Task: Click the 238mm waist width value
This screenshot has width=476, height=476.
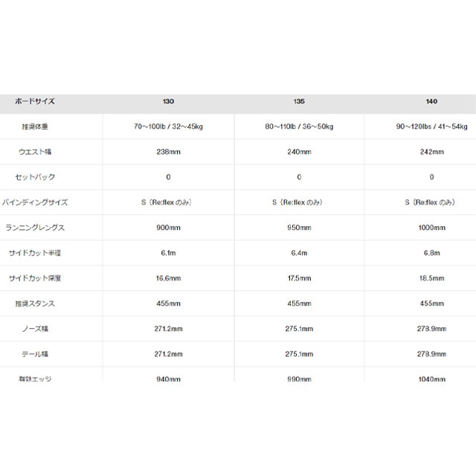Action: pyautogui.click(x=169, y=152)
